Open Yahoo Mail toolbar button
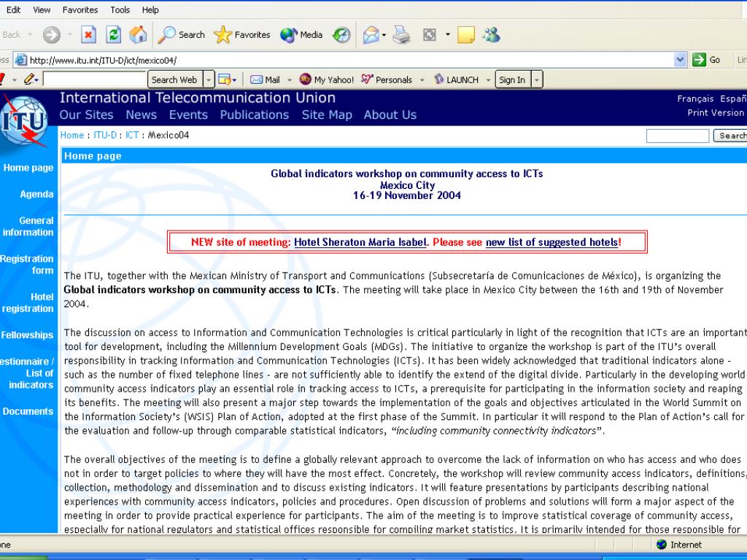Screen dimensions: 747x560 pos(265,79)
